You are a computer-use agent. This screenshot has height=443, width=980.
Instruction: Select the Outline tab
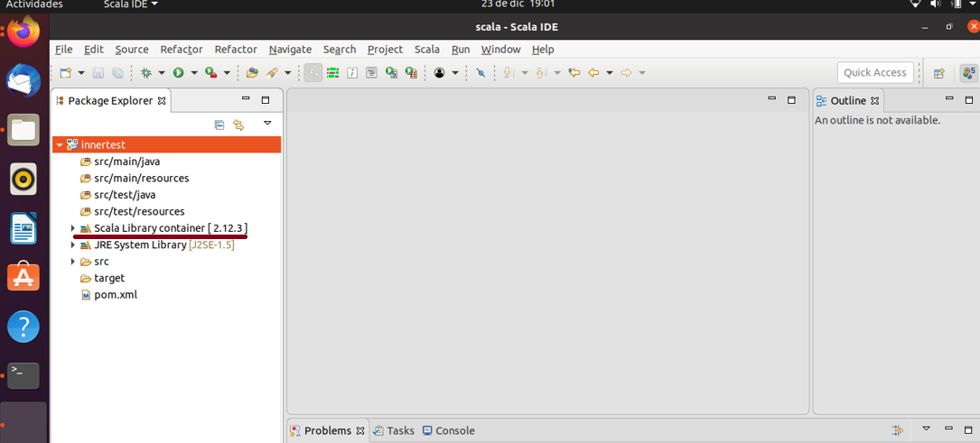pos(848,100)
